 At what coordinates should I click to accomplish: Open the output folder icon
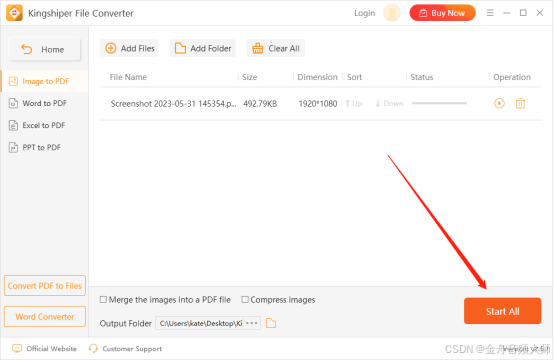271,323
